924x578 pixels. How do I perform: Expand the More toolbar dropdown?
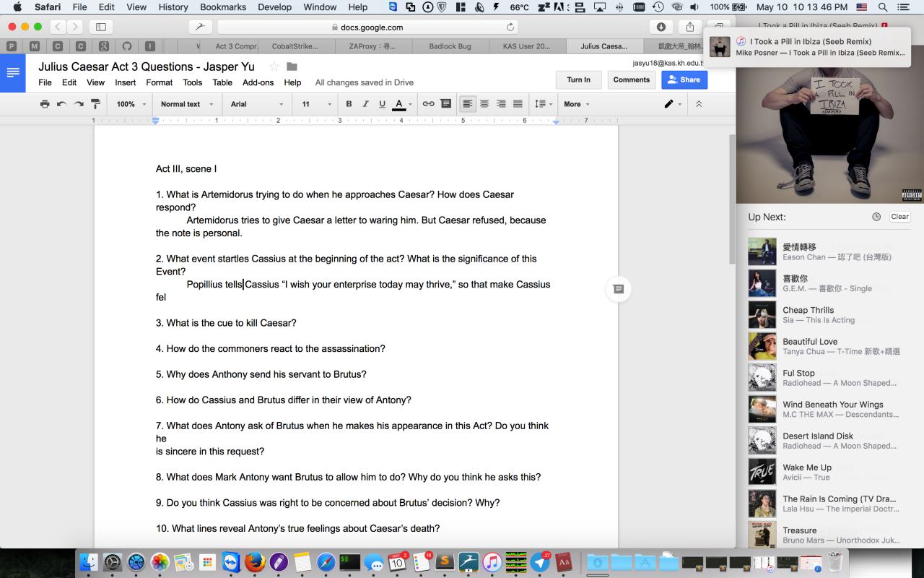577,104
